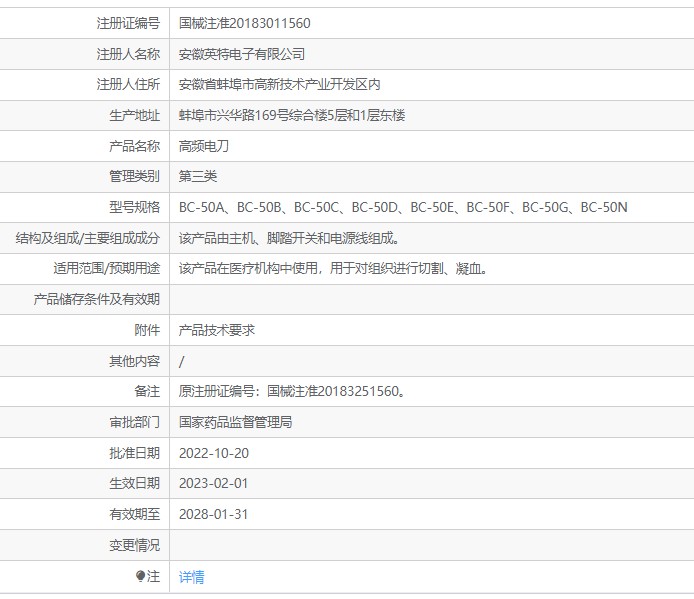This screenshot has width=694, height=599.
Task: Select approval date 2022-10-20
Action: pyautogui.click(x=214, y=453)
